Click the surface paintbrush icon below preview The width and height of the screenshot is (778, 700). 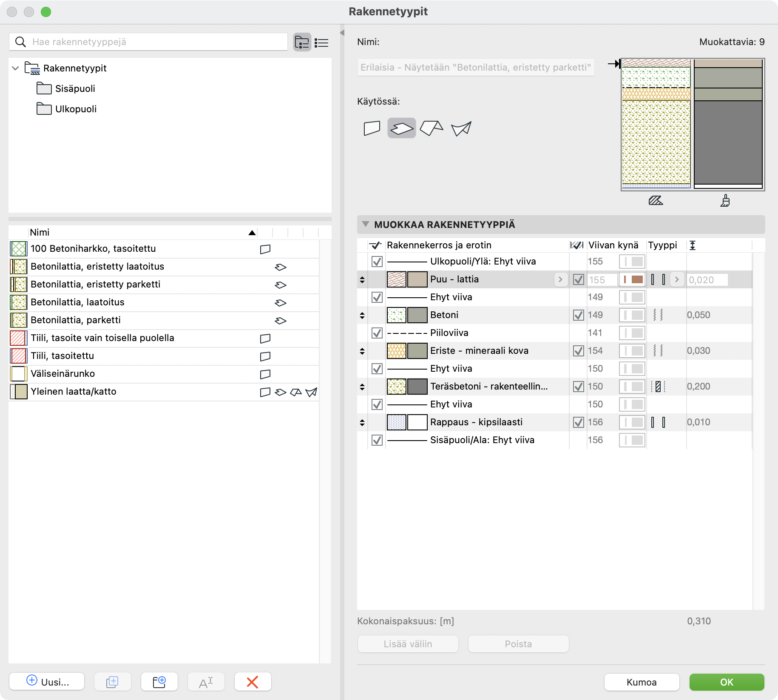[725, 200]
